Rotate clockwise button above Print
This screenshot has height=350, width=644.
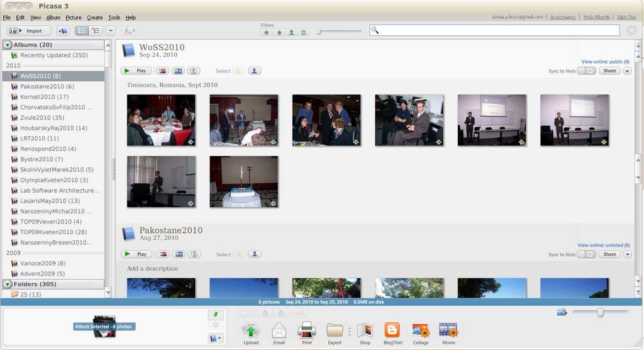pyautogui.click(x=281, y=313)
